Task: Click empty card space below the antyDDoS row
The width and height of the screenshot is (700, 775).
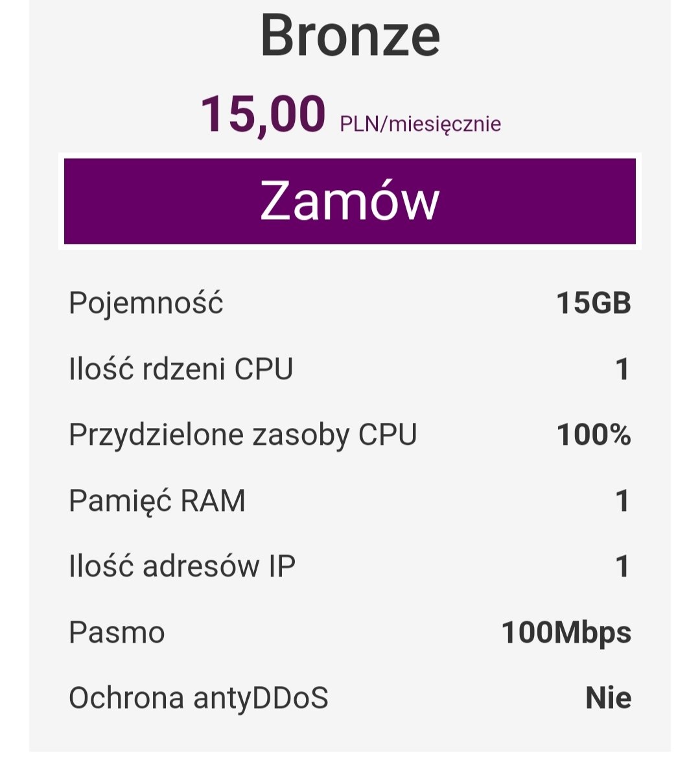Action: [350, 736]
